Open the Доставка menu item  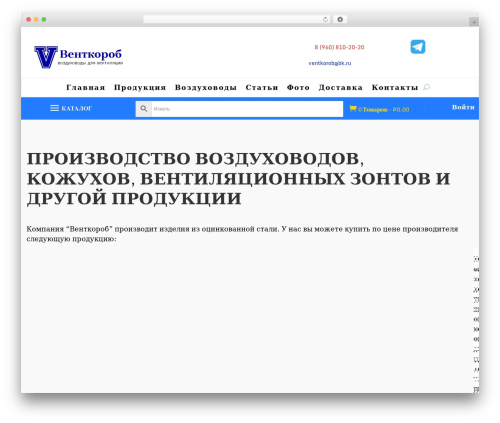click(340, 87)
